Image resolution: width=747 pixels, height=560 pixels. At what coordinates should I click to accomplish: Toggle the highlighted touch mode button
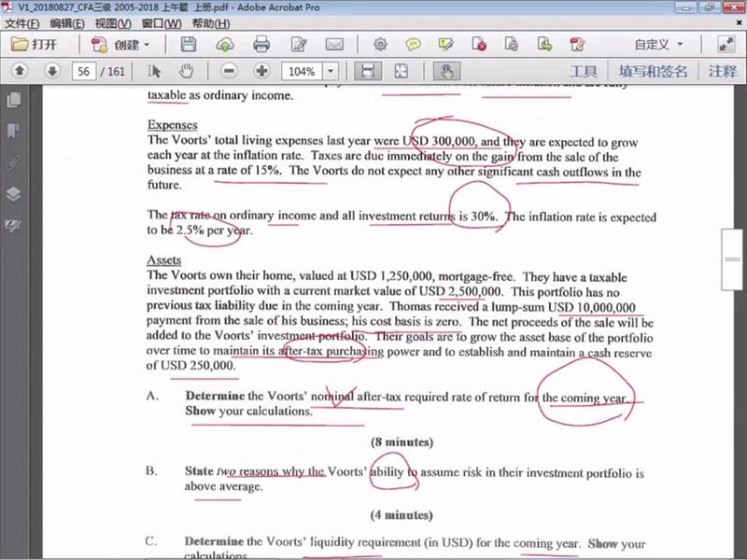tap(447, 71)
